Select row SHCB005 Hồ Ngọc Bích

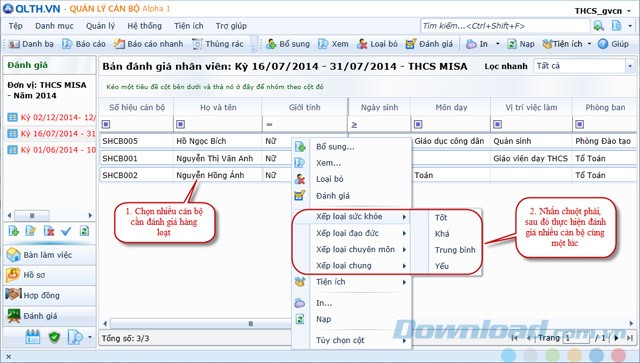367,141
